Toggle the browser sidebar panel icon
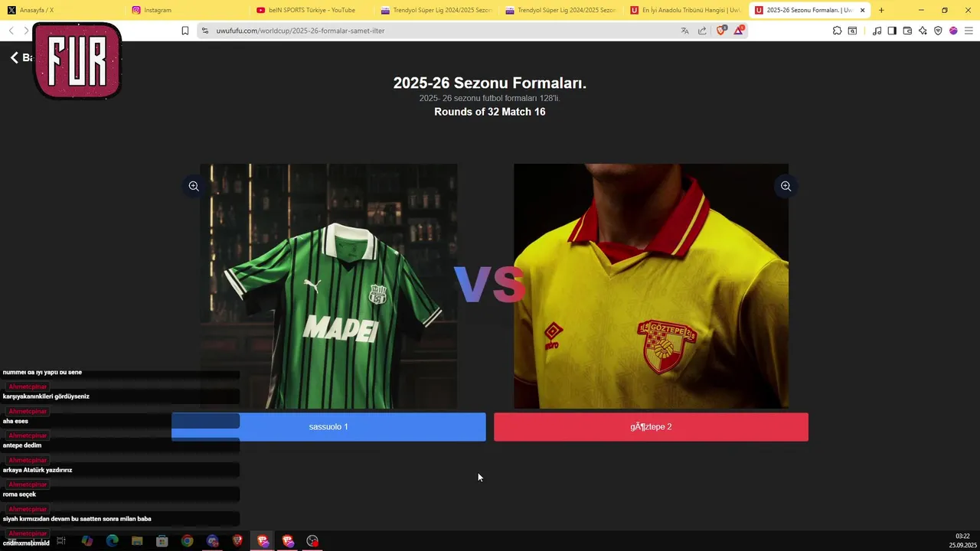The height and width of the screenshot is (551, 980). click(892, 31)
